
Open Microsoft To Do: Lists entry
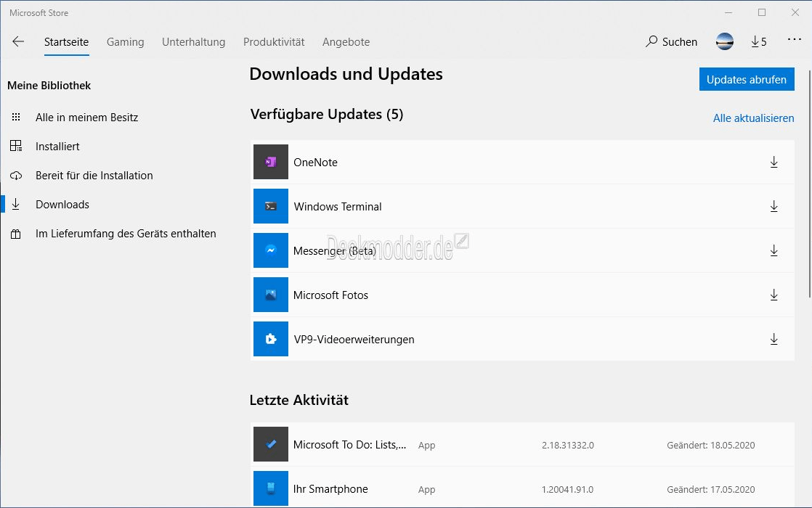coord(349,445)
